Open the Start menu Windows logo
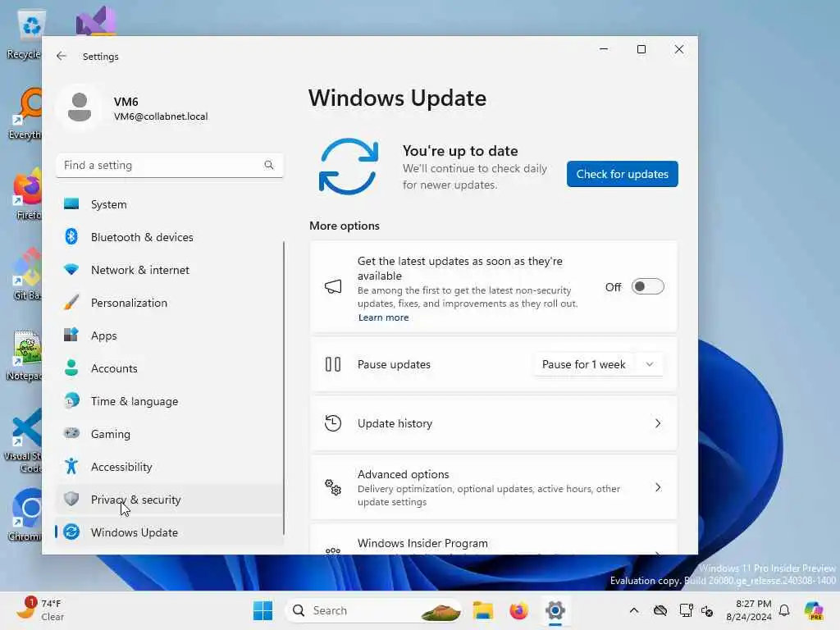The height and width of the screenshot is (630, 840). (x=262, y=610)
